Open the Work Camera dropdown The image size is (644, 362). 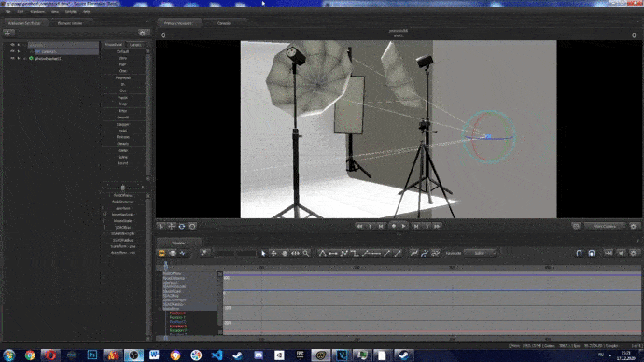[x=606, y=226]
